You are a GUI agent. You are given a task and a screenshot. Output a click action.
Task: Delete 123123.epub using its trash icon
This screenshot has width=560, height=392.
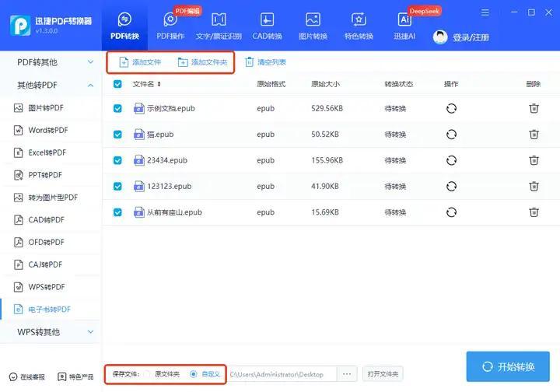point(534,187)
